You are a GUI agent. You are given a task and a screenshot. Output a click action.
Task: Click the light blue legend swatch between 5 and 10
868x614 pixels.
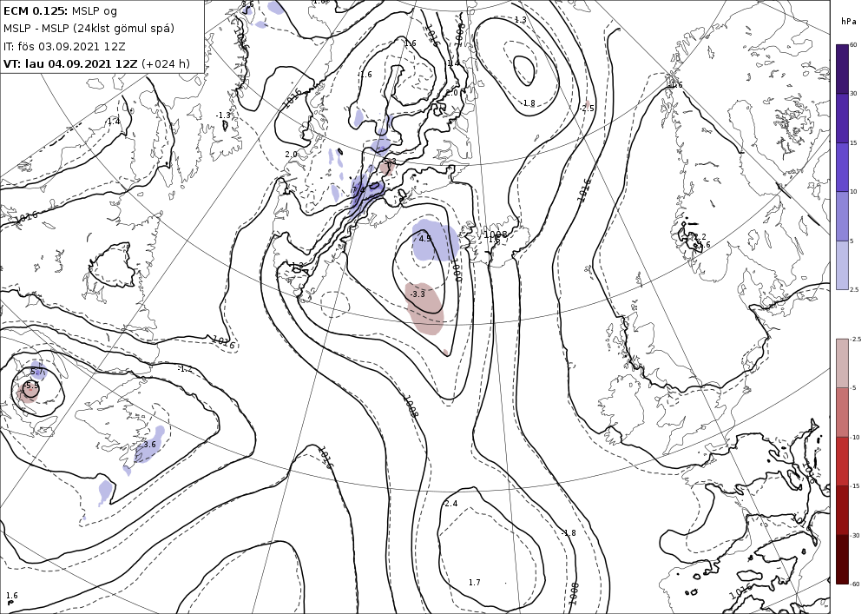842,216
